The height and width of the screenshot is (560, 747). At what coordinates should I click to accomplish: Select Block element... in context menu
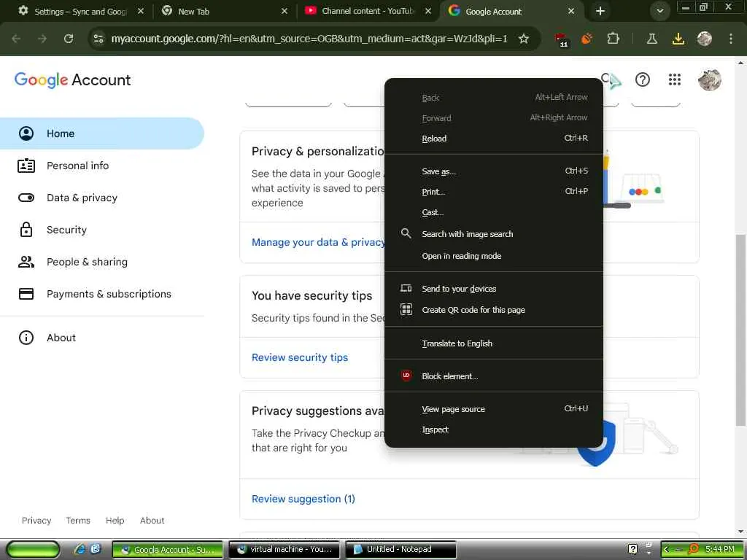pos(494,376)
